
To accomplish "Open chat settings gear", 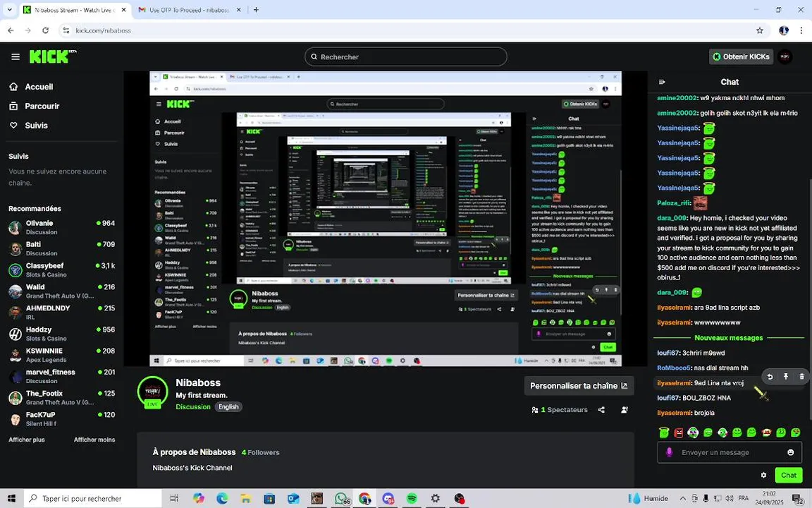I will point(763,475).
